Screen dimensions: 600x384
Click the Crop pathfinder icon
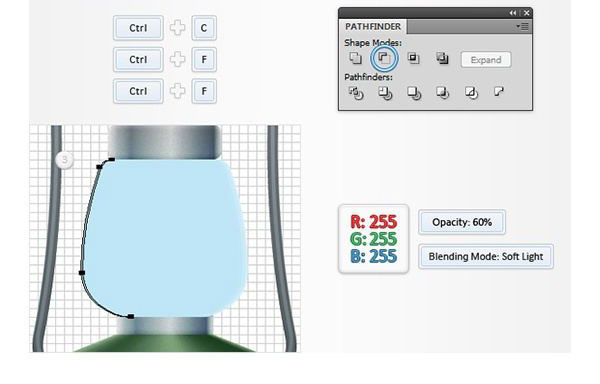point(442,93)
